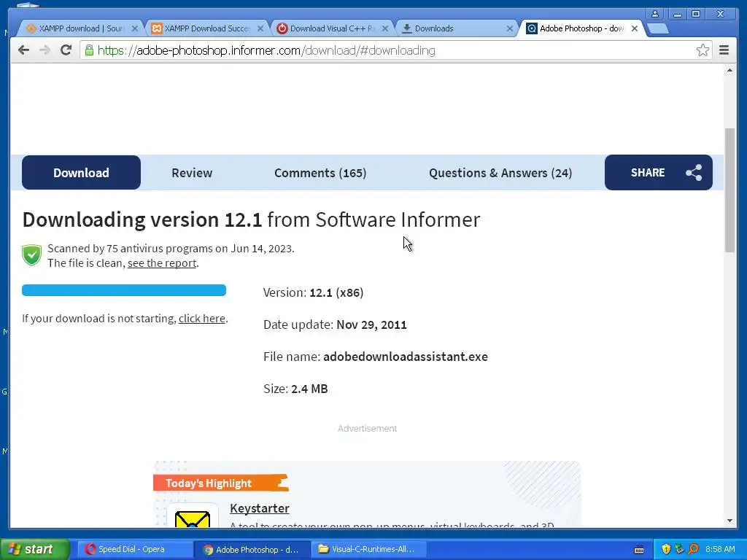Close the XAMPP Download Success tab
Viewport: 747px width, 560px height.
click(260, 28)
